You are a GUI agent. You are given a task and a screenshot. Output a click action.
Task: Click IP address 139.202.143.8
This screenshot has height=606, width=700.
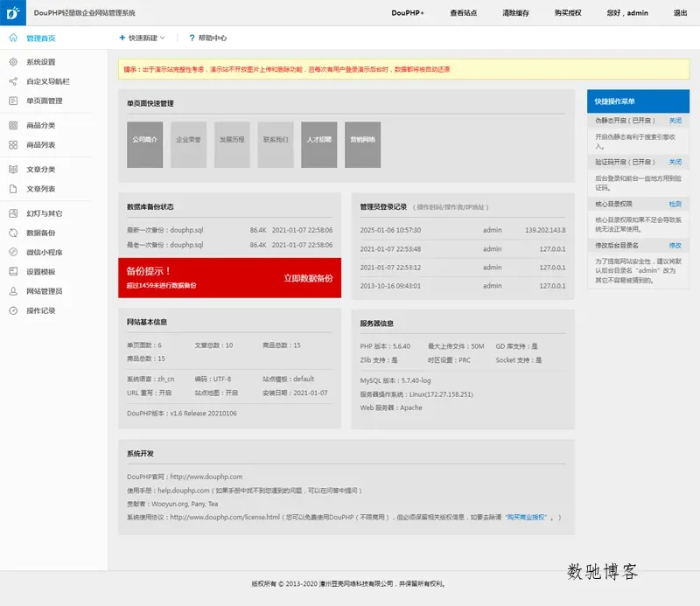pyautogui.click(x=545, y=230)
